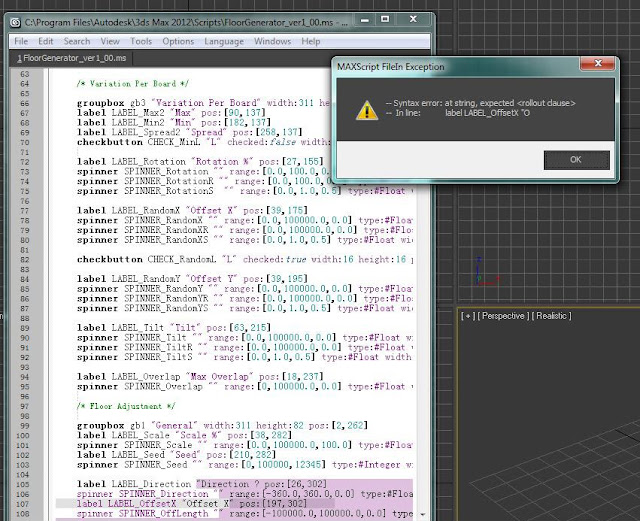Screen dimensions: 640x521
Task: Click 'groupbox gb1' on line 99
Action: 111,425
